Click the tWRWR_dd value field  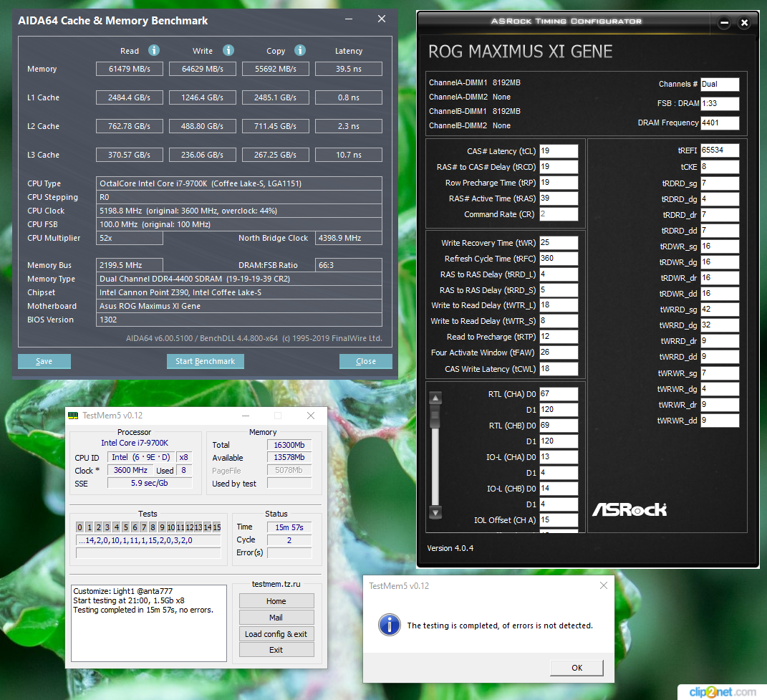[720, 420]
